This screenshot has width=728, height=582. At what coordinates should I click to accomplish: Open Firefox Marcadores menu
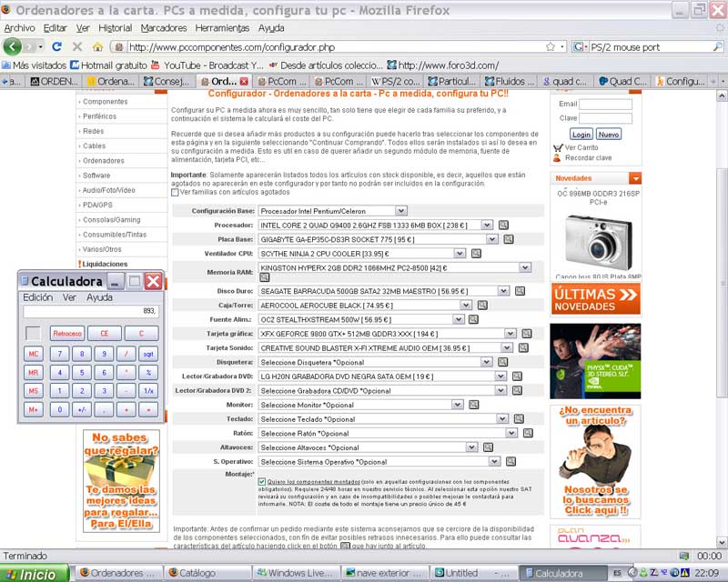(164, 28)
